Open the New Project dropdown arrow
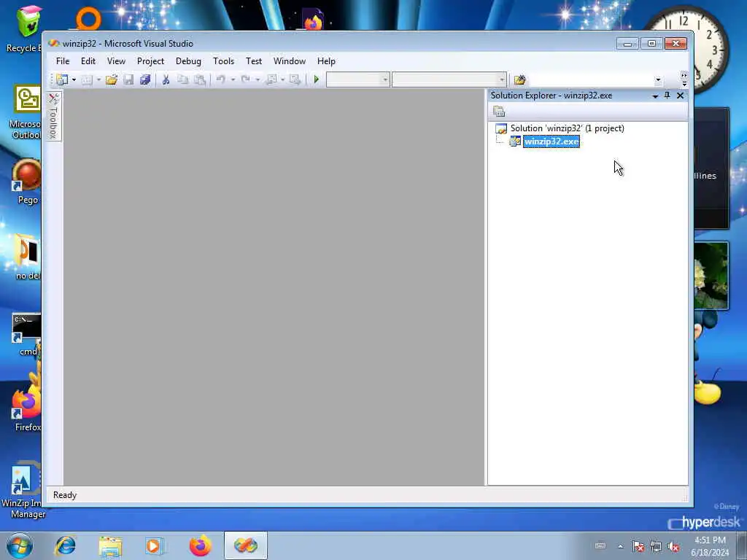 pos(74,79)
